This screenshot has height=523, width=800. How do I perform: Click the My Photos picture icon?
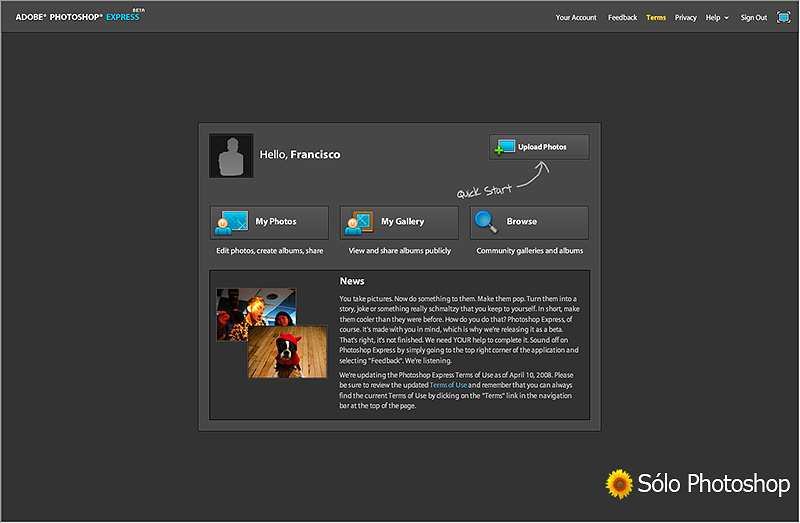point(231,222)
